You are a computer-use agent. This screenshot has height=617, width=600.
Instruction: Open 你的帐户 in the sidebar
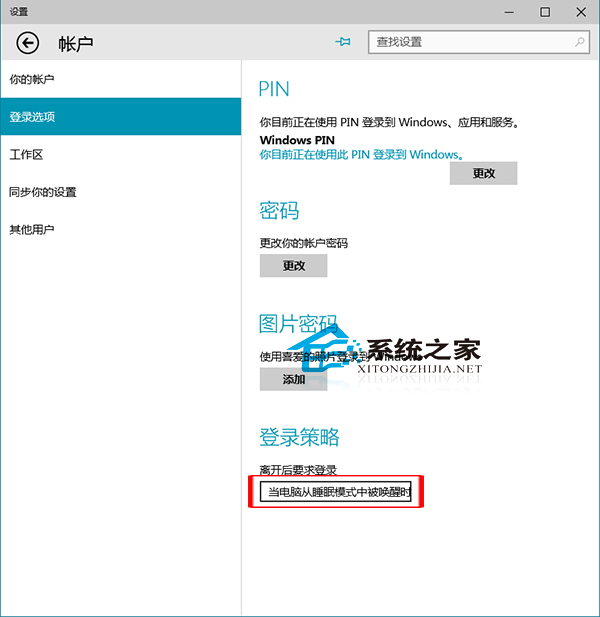point(120,79)
